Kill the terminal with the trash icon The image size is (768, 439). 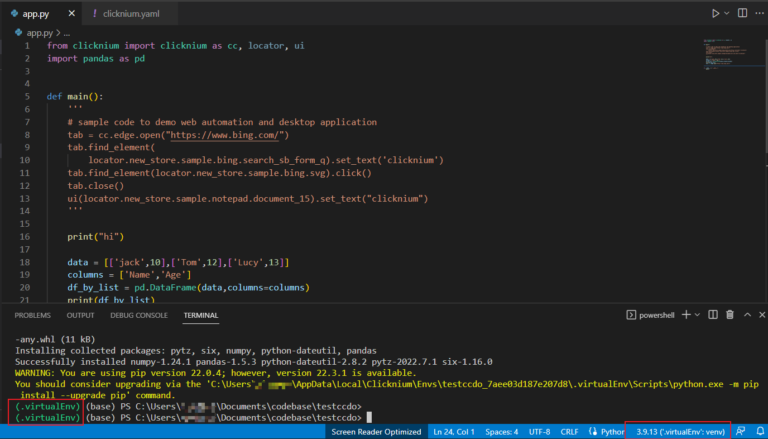pyautogui.click(x=730, y=315)
